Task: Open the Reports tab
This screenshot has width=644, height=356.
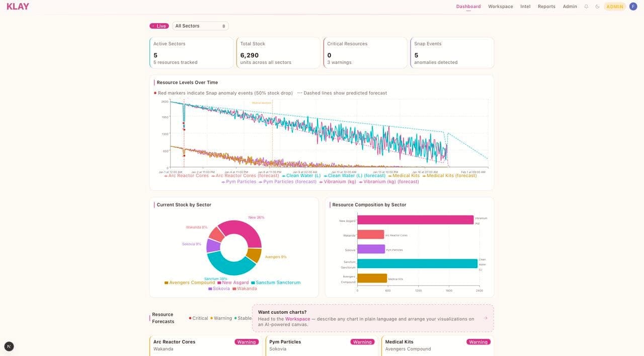Action: (546, 7)
